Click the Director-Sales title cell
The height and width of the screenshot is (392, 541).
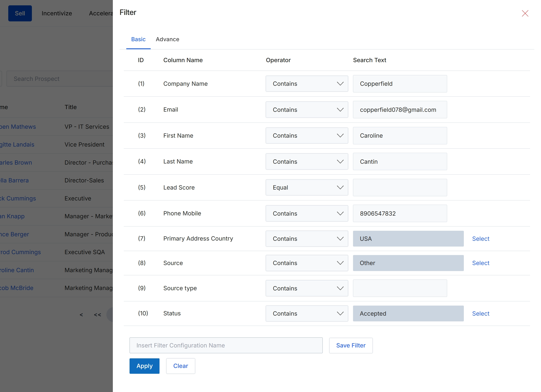(x=84, y=180)
